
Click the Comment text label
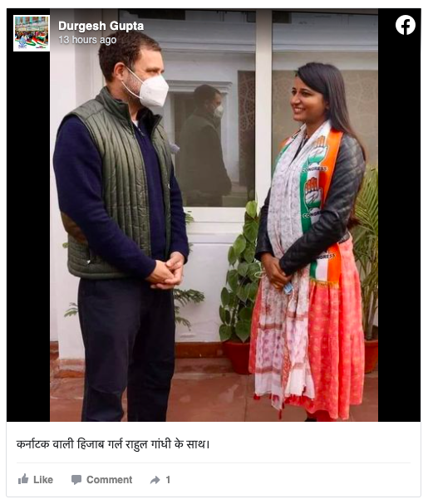[109, 480]
